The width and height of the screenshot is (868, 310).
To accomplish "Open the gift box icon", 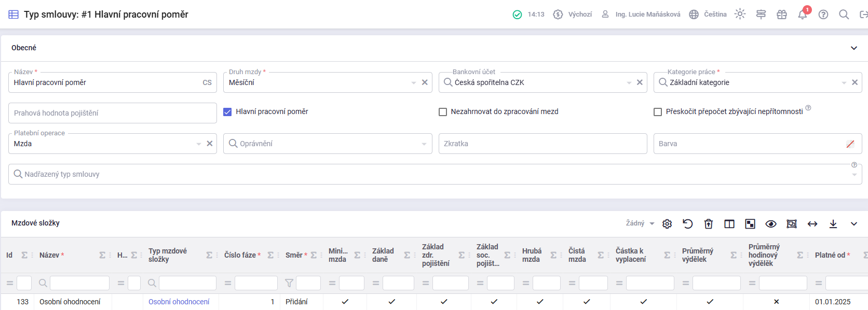I will pos(781,15).
